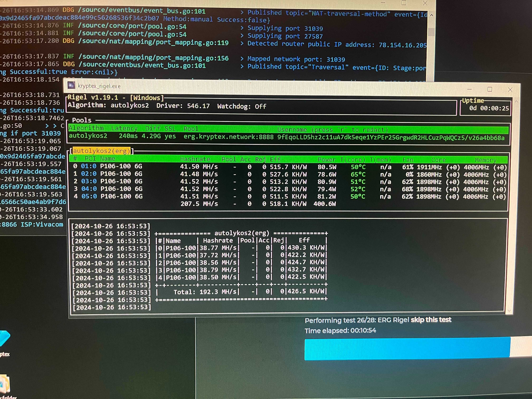Click the "1911MHz" core clock value
Image resolution: width=532 pixels, height=399 pixels.
(429, 167)
